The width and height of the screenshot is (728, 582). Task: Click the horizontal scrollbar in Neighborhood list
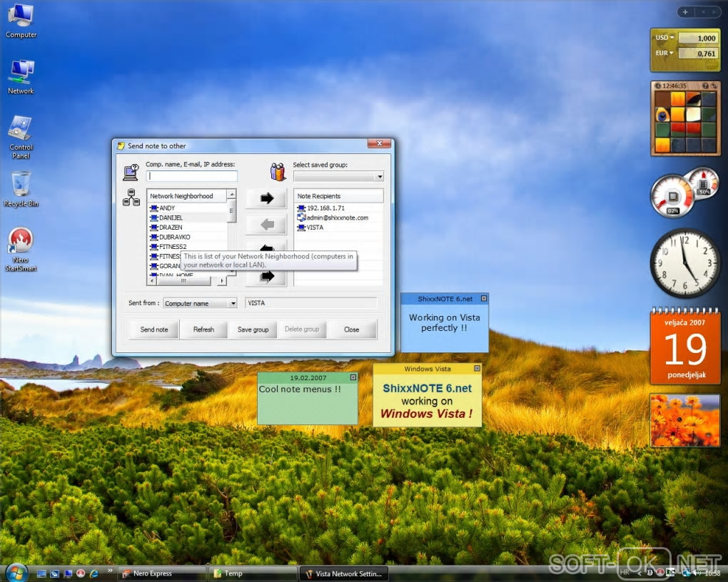tap(187, 281)
